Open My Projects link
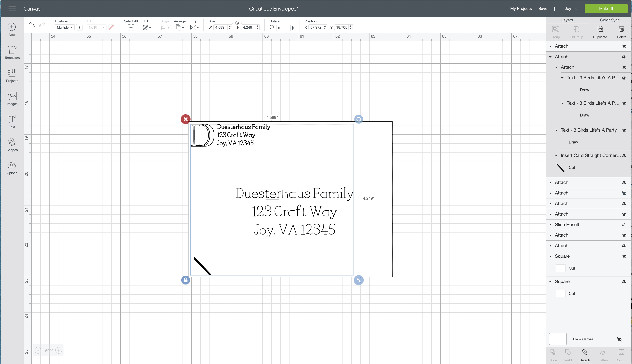This screenshot has width=632, height=364. click(x=521, y=9)
